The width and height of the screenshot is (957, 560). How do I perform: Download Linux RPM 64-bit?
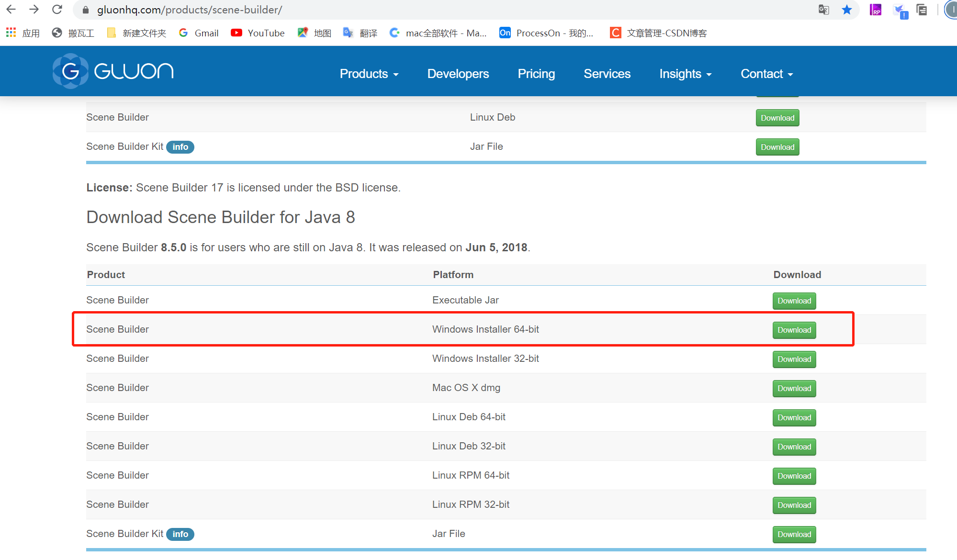[794, 476]
